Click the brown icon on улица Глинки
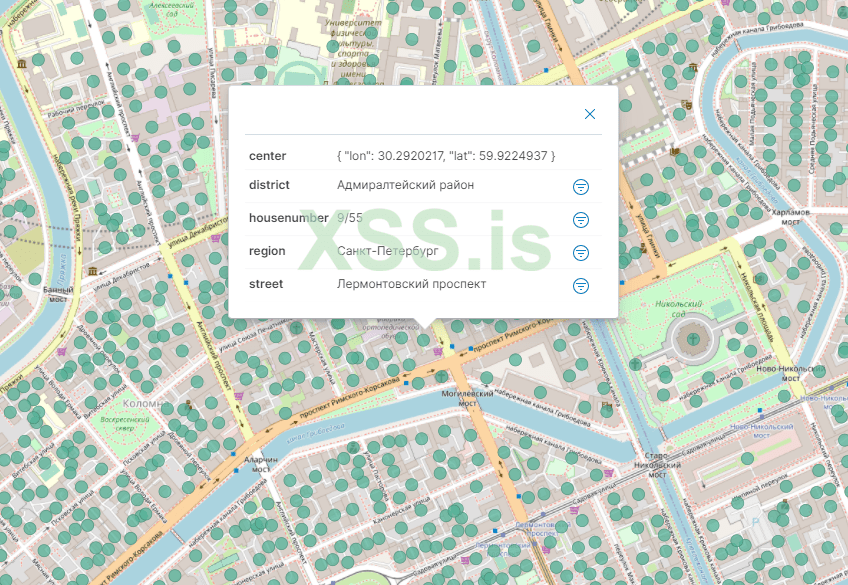 pyautogui.click(x=643, y=248)
